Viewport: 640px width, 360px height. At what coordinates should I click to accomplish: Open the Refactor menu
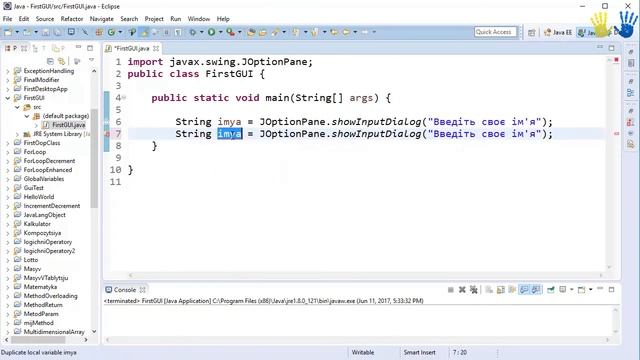(x=72, y=19)
